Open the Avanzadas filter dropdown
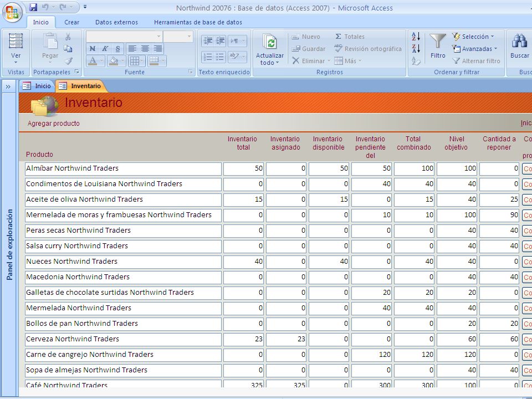The width and height of the screenshot is (532, 399). tap(475, 49)
